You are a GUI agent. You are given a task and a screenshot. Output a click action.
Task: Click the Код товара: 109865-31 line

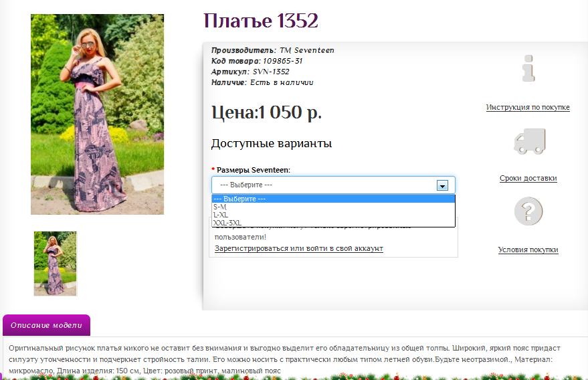pos(257,61)
